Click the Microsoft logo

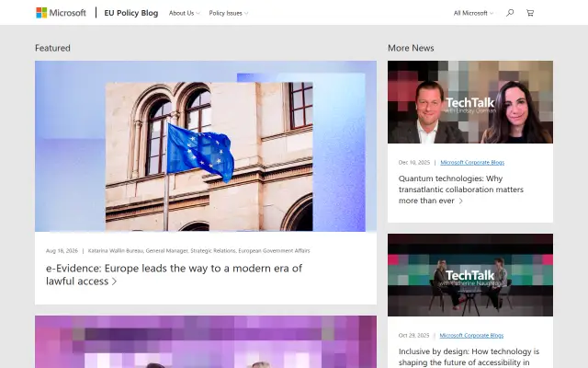click(x=61, y=13)
